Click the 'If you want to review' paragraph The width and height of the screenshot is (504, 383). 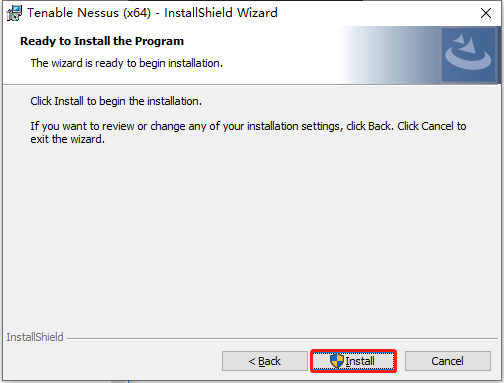248,133
